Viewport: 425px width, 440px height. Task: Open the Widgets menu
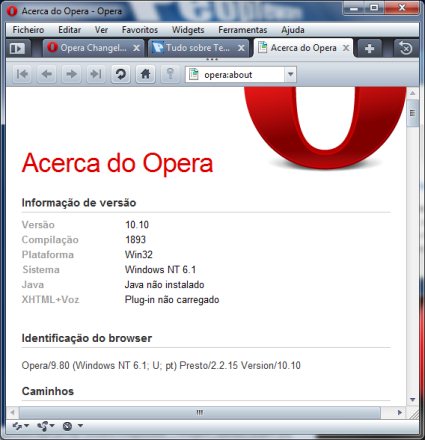188,30
